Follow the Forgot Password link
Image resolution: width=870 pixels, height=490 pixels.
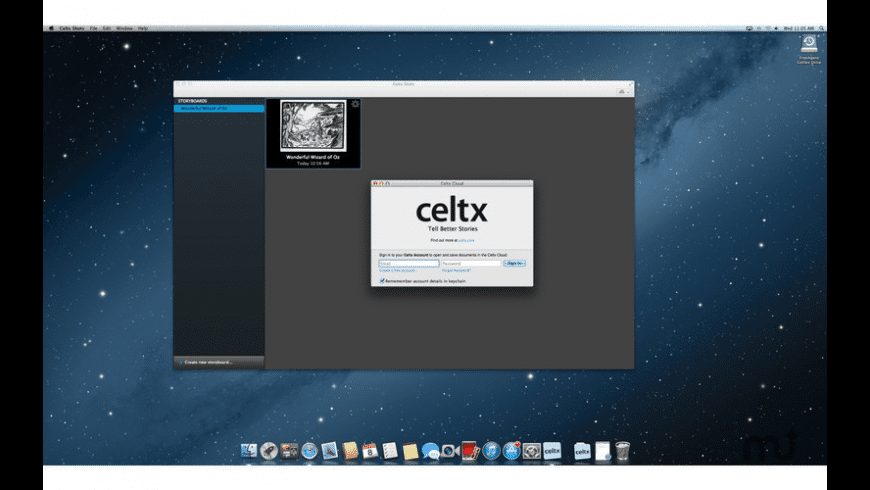point(456,270)
